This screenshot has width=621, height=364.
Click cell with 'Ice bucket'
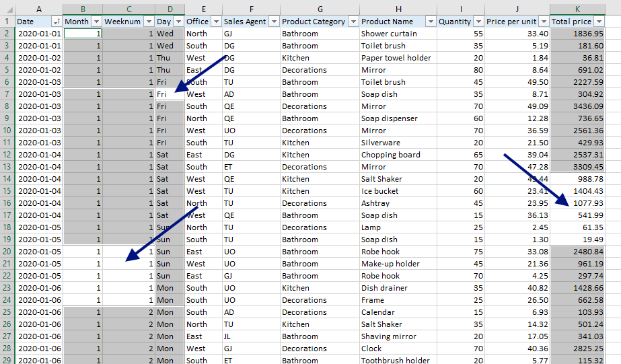pos(398,191)
